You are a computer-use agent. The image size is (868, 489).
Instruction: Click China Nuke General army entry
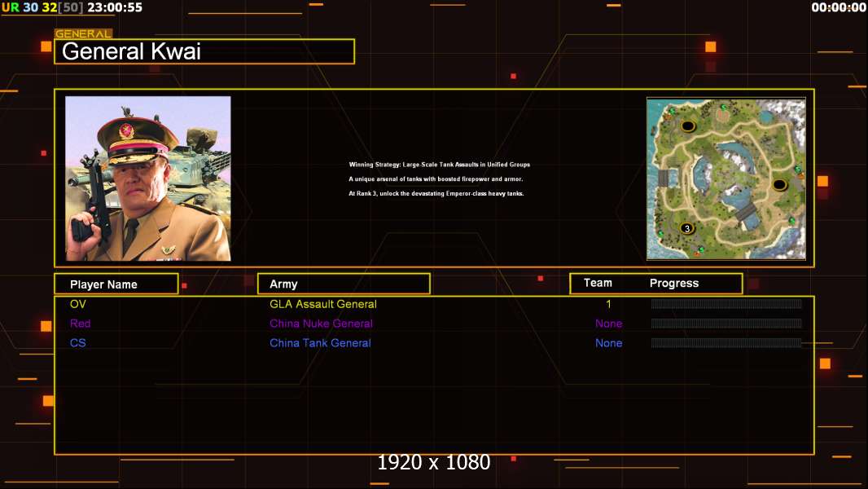click(x=321, y=324)
